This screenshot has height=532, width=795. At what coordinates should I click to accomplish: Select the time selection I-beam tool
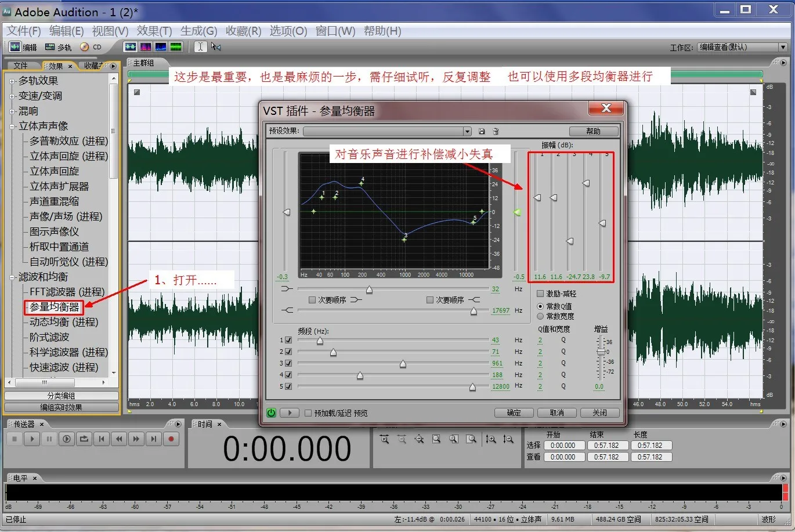coord(200,47)
